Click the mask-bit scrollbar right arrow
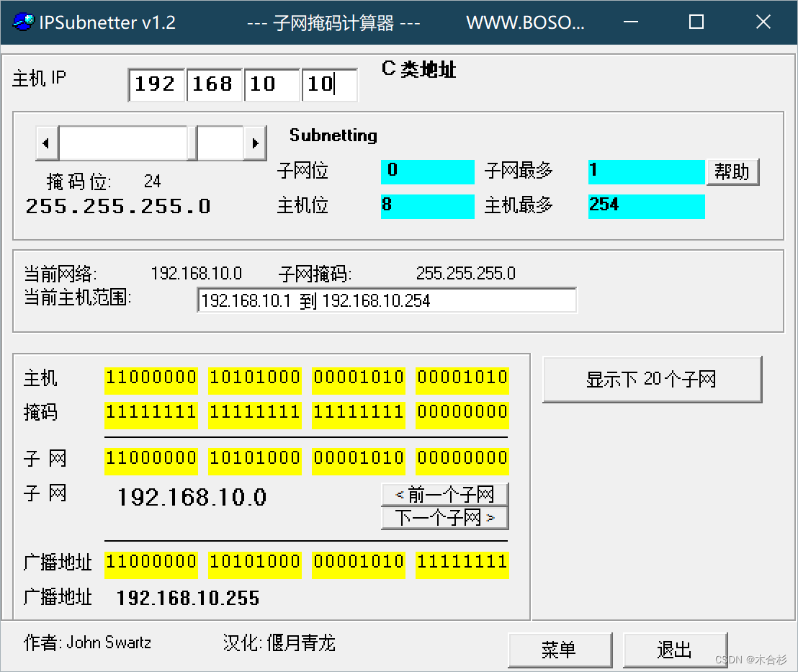The image size is (798, 672). pyautogui.click(x=255, y=143)
